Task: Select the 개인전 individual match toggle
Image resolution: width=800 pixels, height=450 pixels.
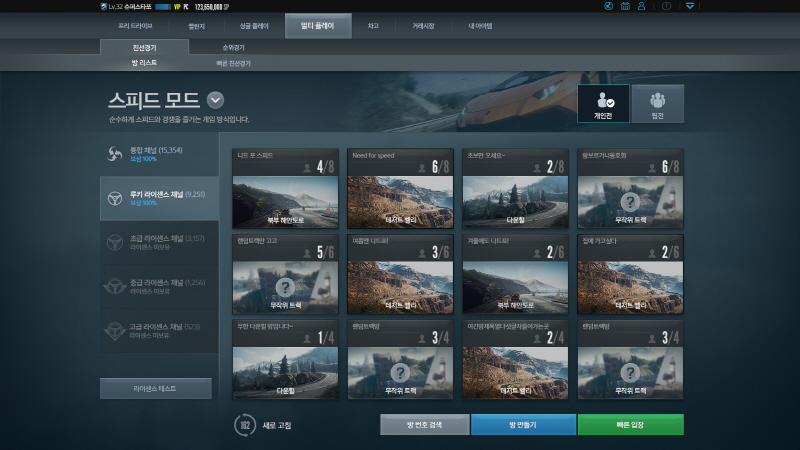Action: 603,104
